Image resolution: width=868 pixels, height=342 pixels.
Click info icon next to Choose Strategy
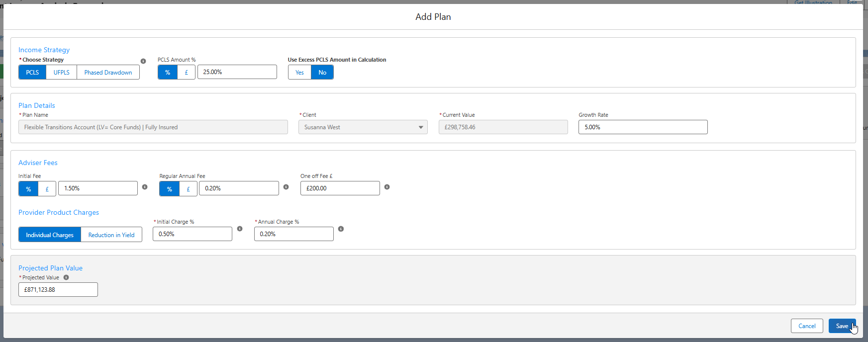143,61
